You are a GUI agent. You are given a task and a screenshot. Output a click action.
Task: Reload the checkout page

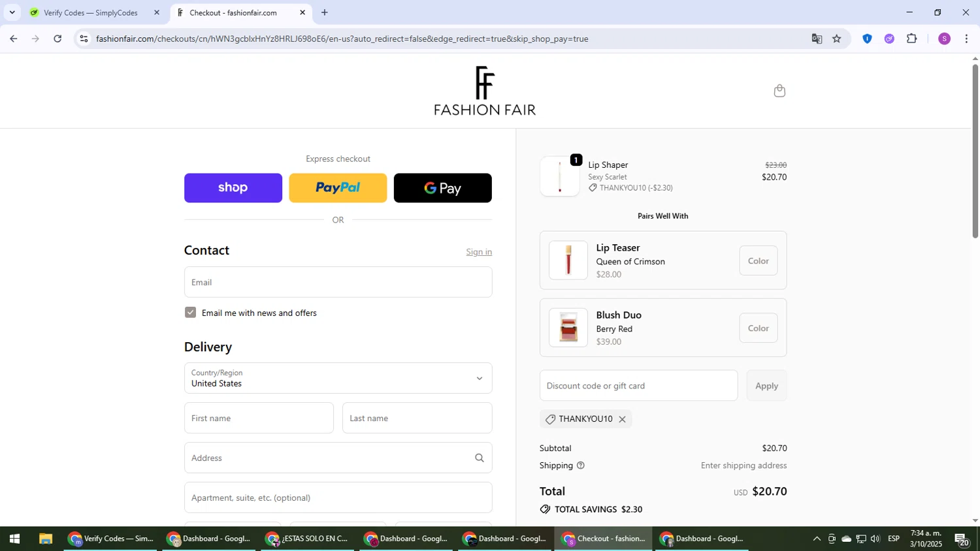[x=57, y=39]
